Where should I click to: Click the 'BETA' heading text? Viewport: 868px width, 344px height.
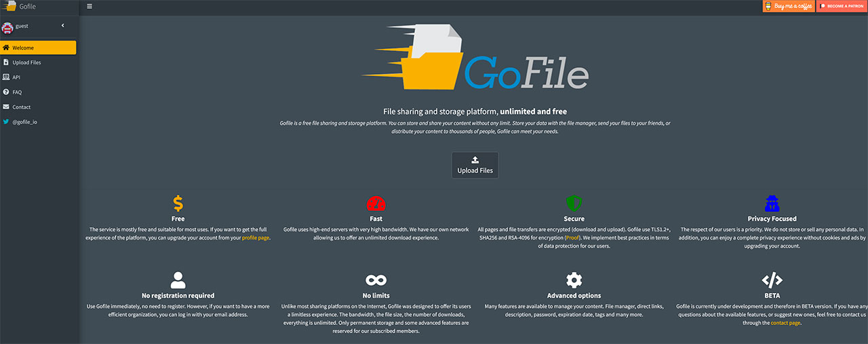click(x=772, y=296)
